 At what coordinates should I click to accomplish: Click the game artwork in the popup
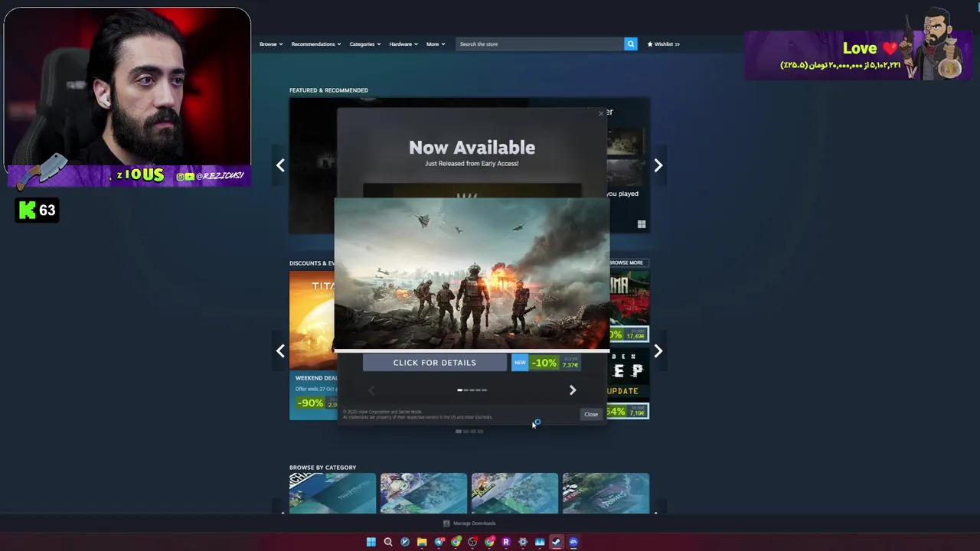[x=472, y=274]
